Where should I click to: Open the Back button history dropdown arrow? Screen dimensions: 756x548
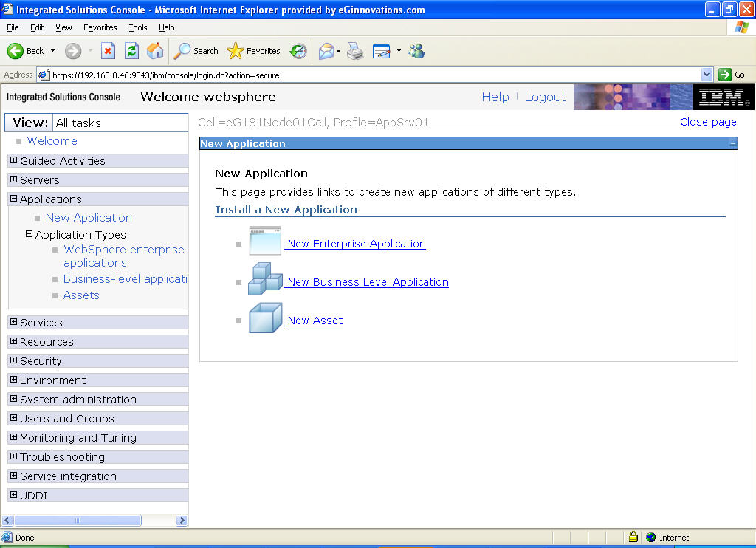click(52, 51)
